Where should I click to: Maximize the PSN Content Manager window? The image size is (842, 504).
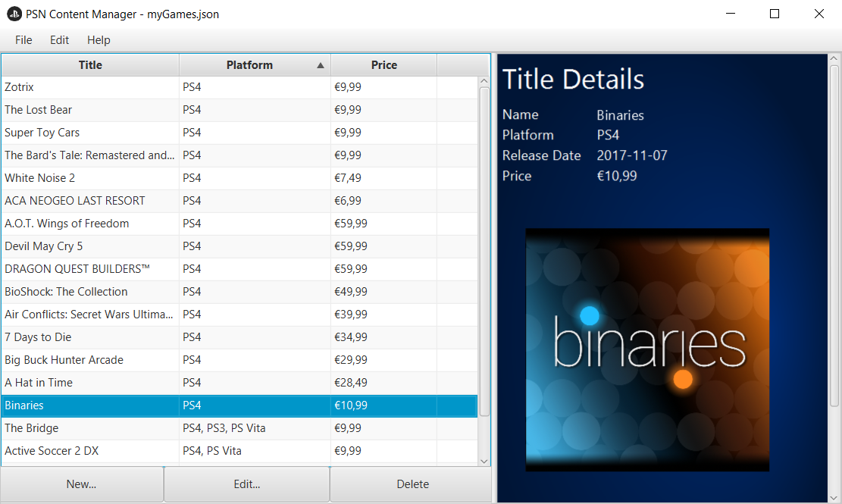point(775,14)
